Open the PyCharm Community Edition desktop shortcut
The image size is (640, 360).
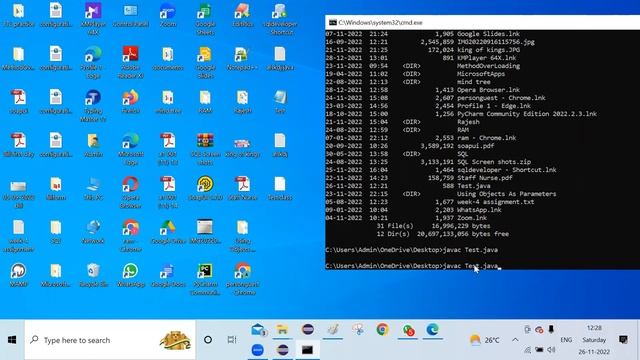205,279
